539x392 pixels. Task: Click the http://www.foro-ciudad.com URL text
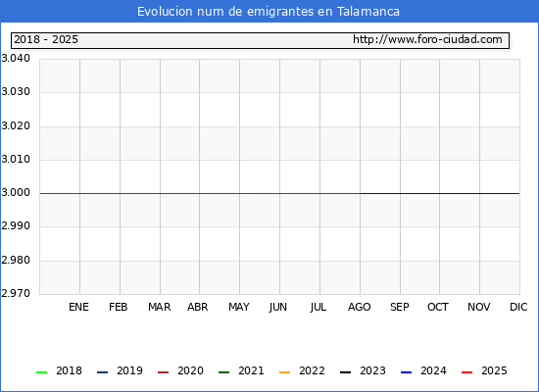coord(427,39)
